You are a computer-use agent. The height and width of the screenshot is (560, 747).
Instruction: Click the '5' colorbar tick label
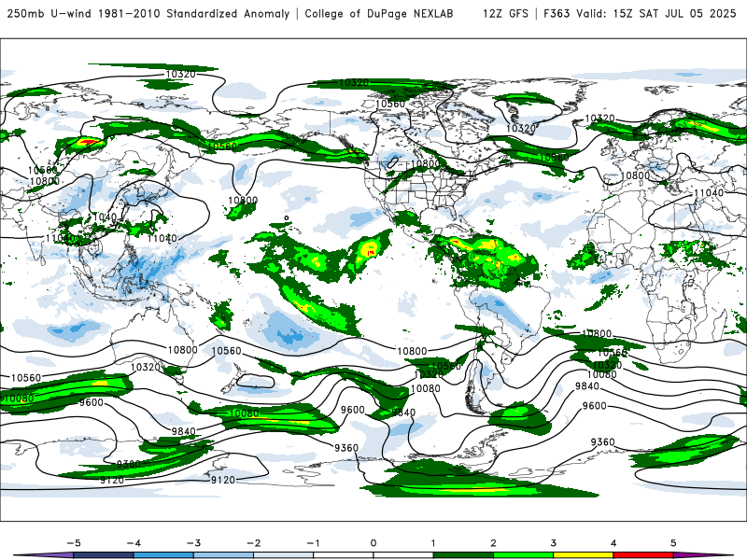click(673, 543)
